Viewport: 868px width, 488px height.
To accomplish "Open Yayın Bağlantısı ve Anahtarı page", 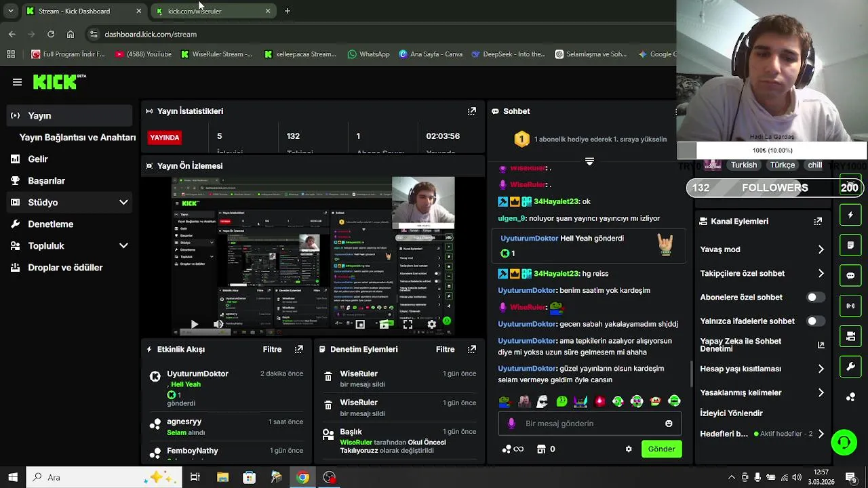I will [77, 137].
